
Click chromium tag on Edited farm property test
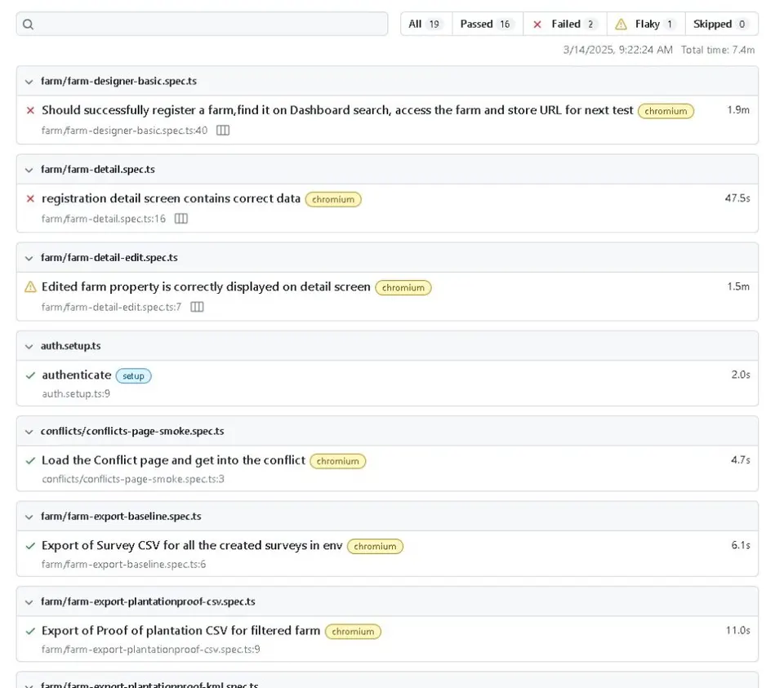pos(403,288)
